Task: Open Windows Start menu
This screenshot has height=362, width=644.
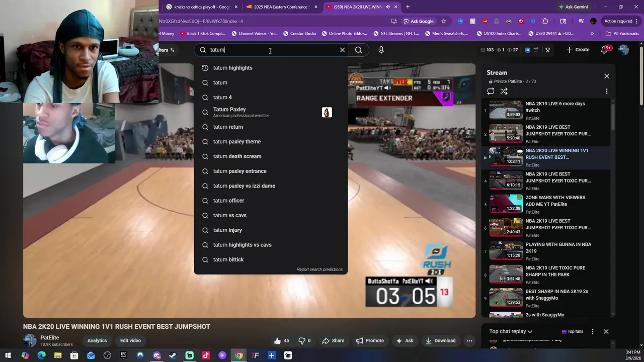Action: (8, 355)
